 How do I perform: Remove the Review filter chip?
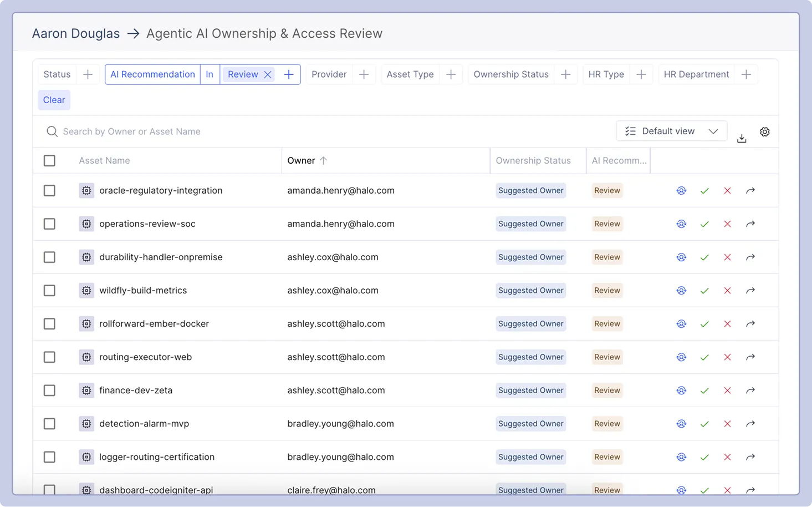point(268,74)
